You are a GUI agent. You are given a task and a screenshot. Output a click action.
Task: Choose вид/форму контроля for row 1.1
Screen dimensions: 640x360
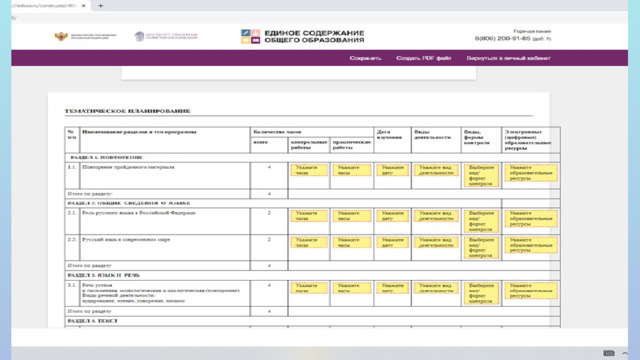[481, 176]
